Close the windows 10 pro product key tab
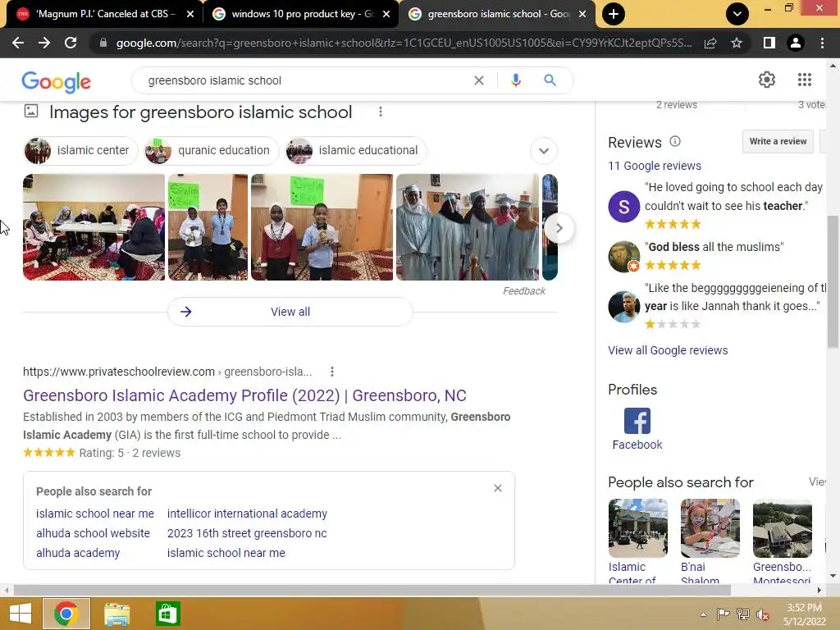The width and height of the screenshot is (840, 630). (x=386, y=14)
